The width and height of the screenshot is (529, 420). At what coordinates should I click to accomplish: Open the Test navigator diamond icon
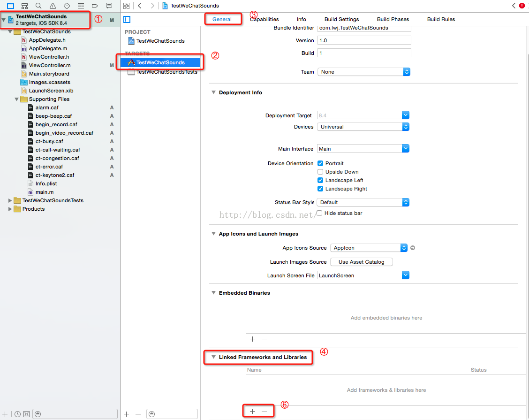67,6
